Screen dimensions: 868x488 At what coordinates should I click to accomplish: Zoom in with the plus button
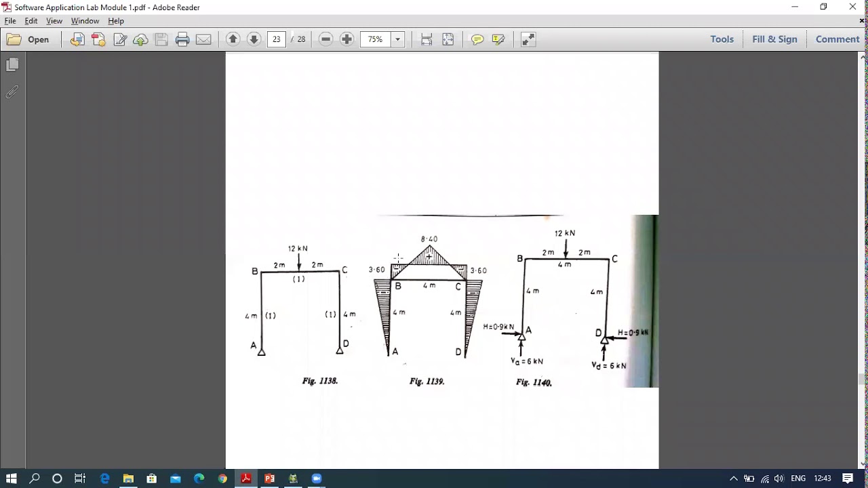coord(347,39)
